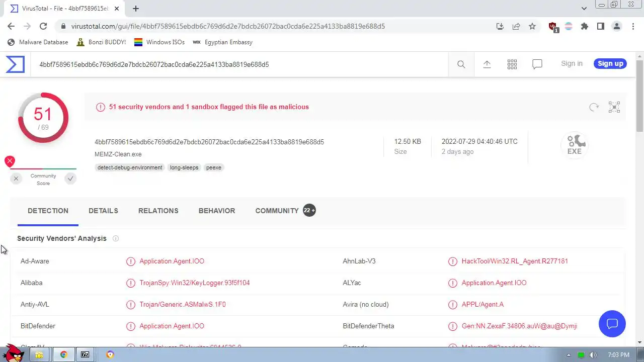This screenshot has width=644, height=362.
Task: Switch to the RELATIONS tab
Action: (158, 211)
